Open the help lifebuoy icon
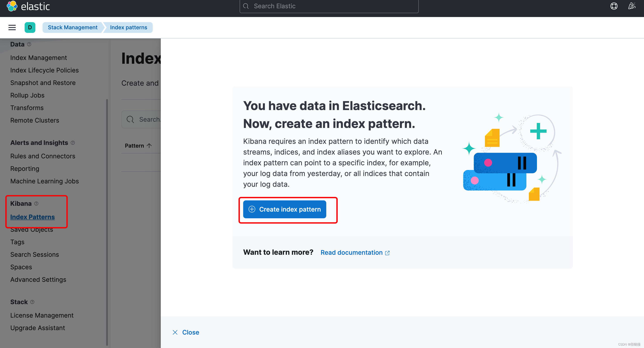The image size is (644, 348). click(614, 6)
